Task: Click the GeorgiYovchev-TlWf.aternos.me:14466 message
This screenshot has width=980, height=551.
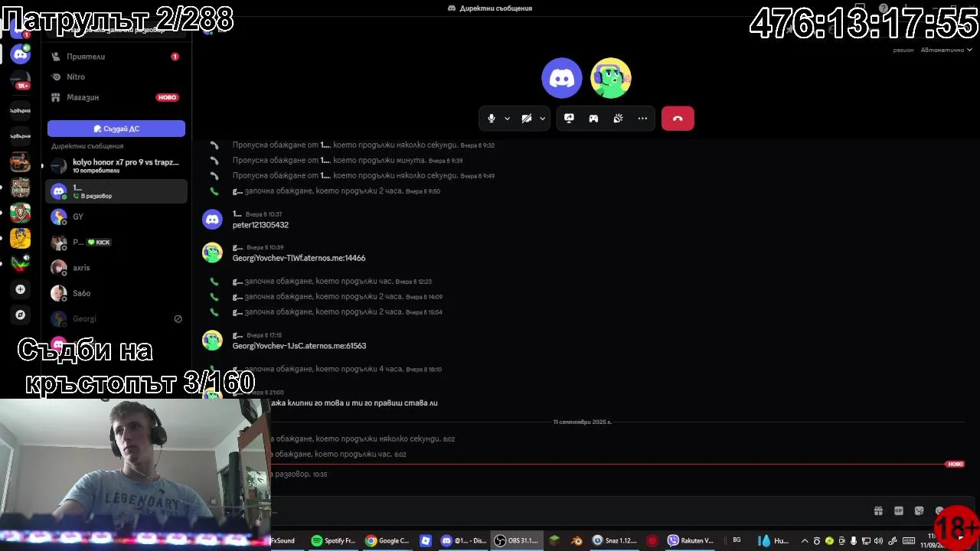Action: click(299, 258)
